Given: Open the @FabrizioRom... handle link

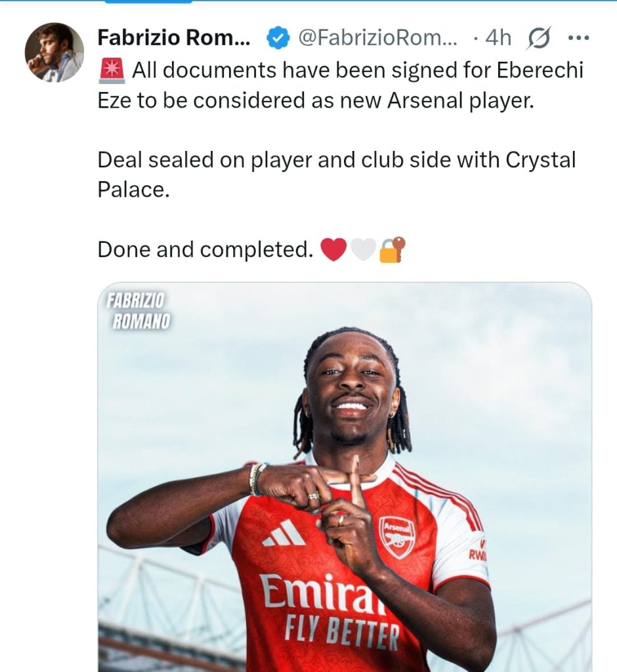Looking at the screenshot, I should coord(377,37).
